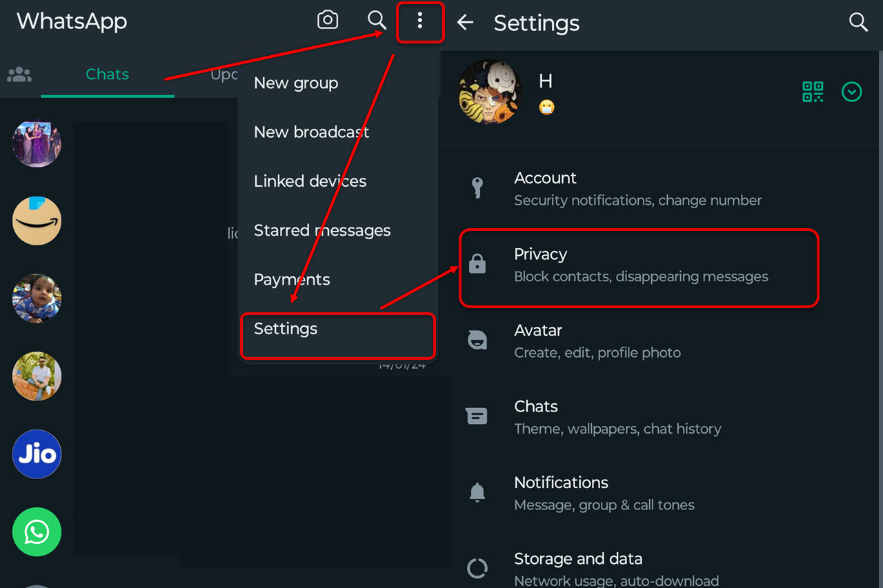Tap the profile picture in Settings
Screen dimensions: 883x588
click(x=490, y=92)
